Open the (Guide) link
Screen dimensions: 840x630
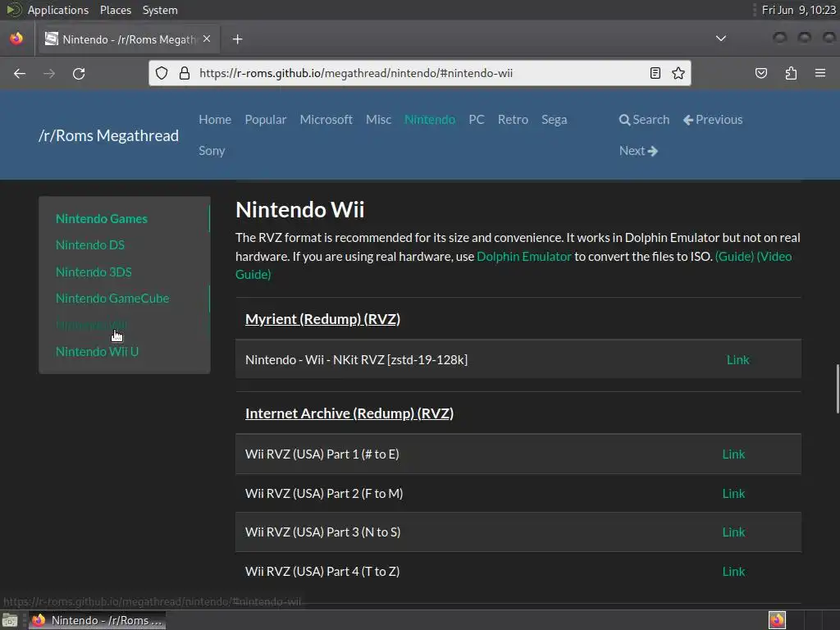click(x=734, y=257)
